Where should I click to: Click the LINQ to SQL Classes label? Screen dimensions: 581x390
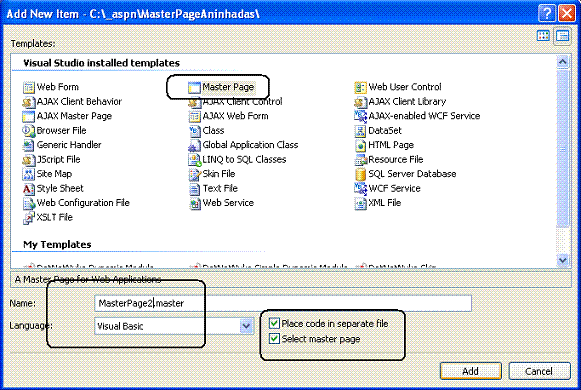click(244, 160)
